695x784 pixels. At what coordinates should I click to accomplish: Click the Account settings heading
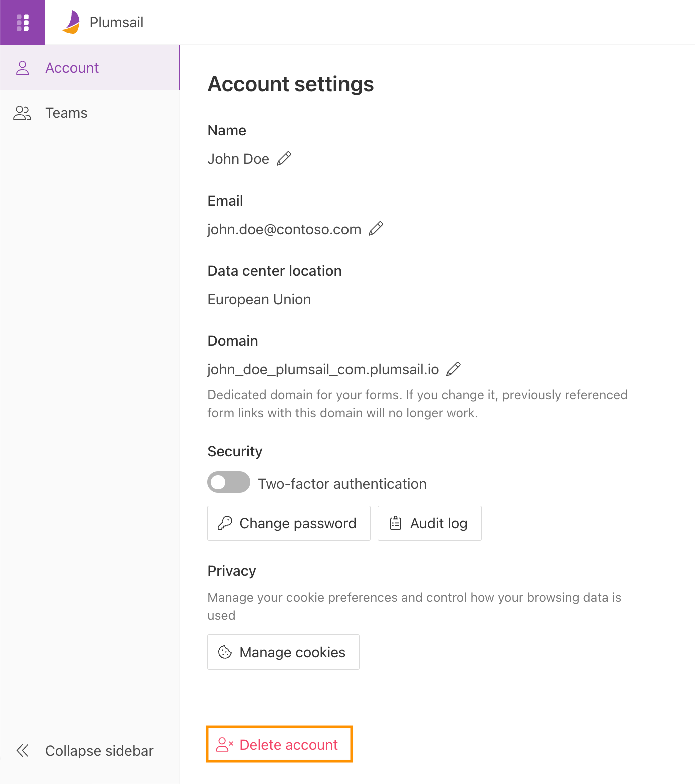290,84
